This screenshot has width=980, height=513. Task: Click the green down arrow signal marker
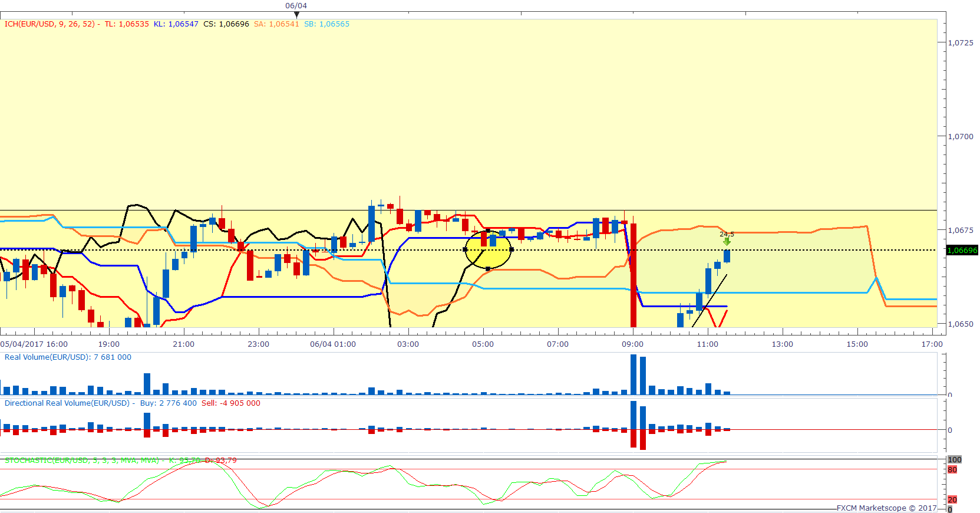coord(727,241)
